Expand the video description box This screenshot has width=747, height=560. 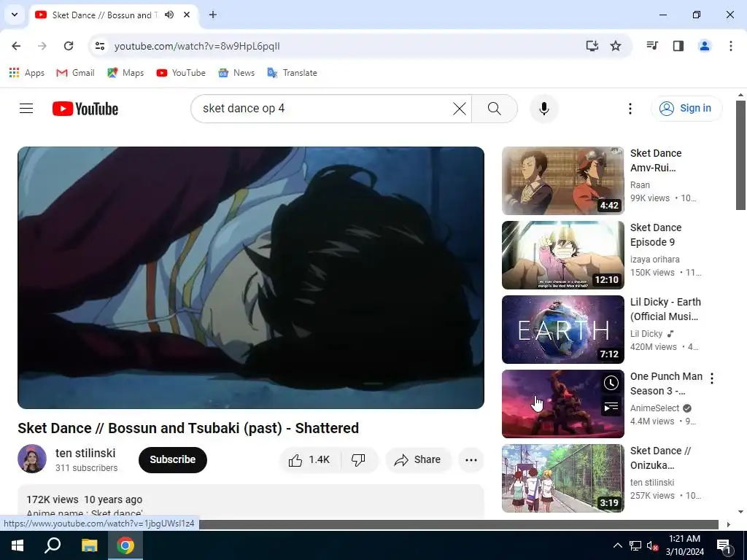pyautogui.click(x=251, y=502)
